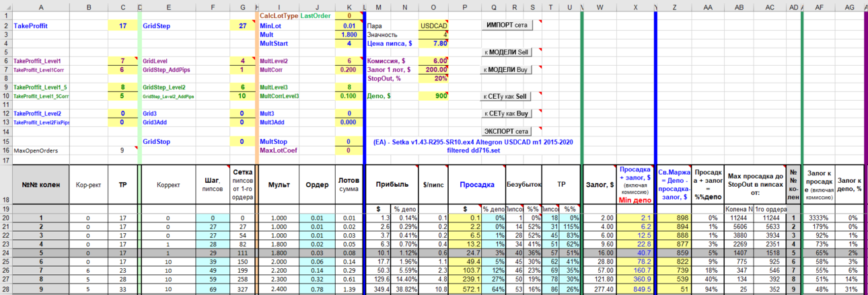Image resolution: width=868 pixels, height=295 pixels.
Task: Select the Мульт header cell
Action: (x=279, y=184)
